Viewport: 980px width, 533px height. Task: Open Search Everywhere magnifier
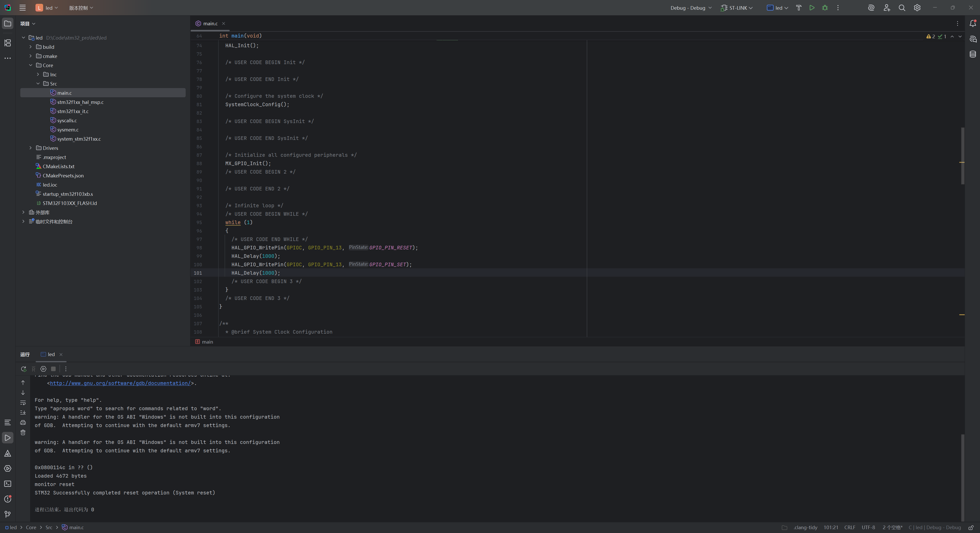point(902,8)
